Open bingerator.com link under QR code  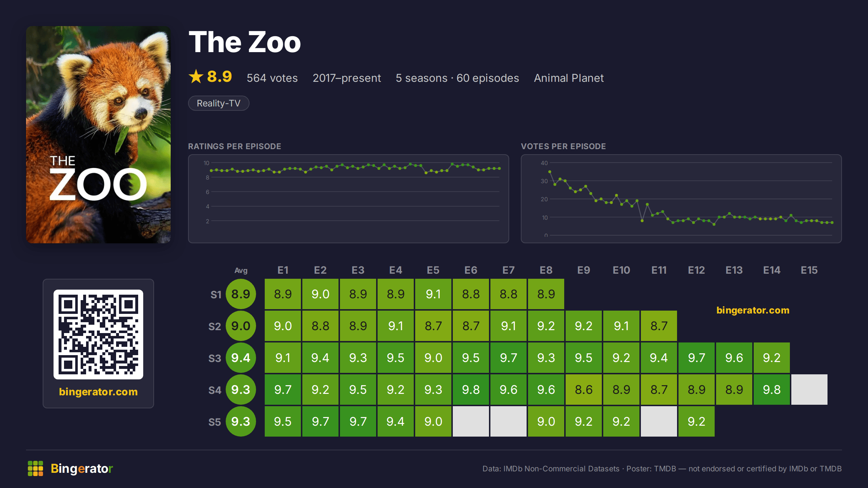(98, 392)
